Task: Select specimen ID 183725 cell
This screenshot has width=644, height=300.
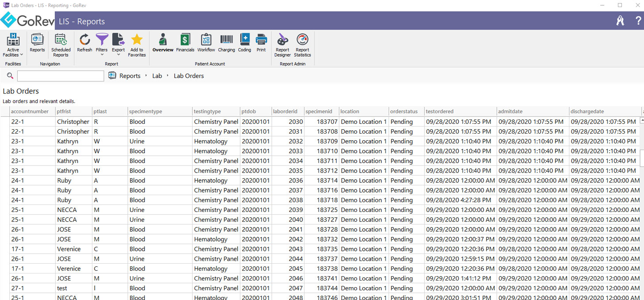Action: 322,210
